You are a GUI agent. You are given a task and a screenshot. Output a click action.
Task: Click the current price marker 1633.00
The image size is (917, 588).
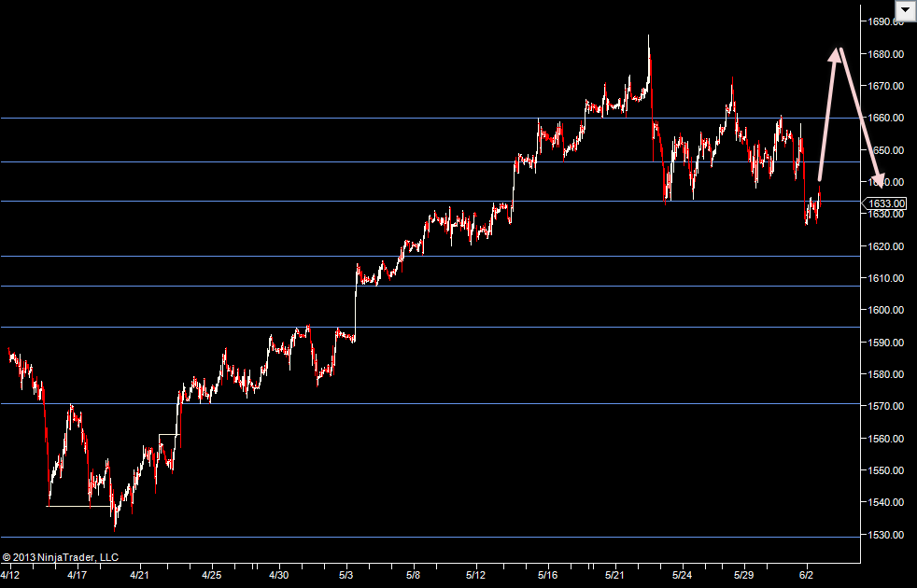click(x=885, y=203)
